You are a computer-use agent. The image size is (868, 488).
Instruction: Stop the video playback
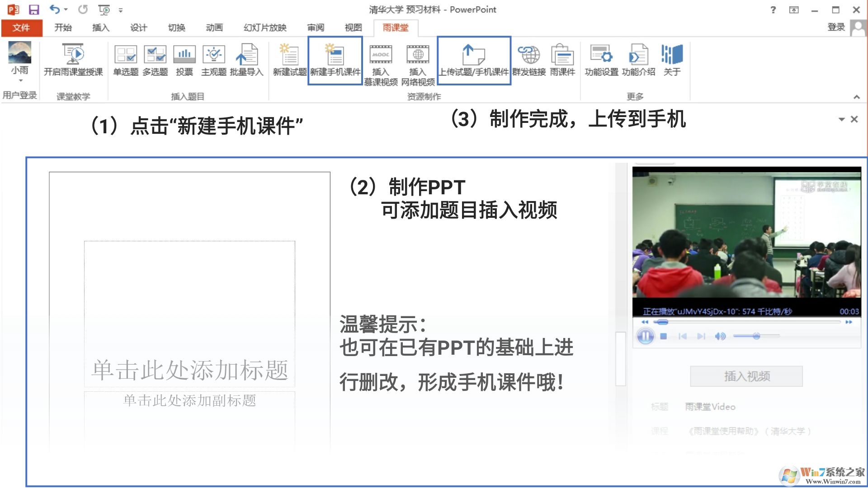[x=664, y=336]
